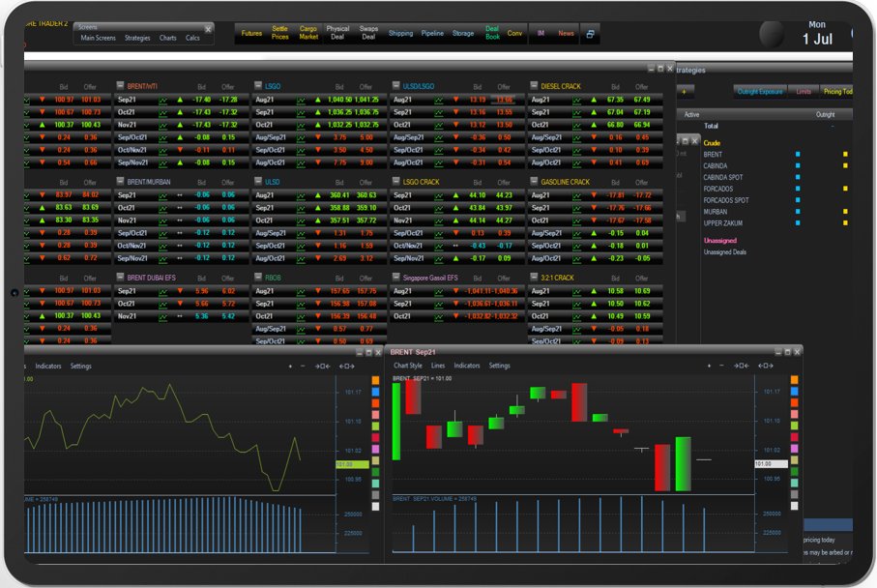Click the yellow plus button in Strategies panel

[x=685, y=91]
